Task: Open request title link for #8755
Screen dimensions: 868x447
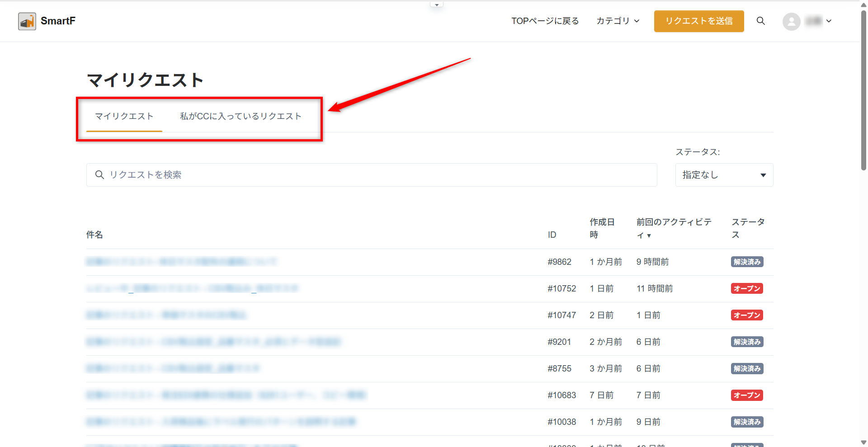Action: point(173,368)
